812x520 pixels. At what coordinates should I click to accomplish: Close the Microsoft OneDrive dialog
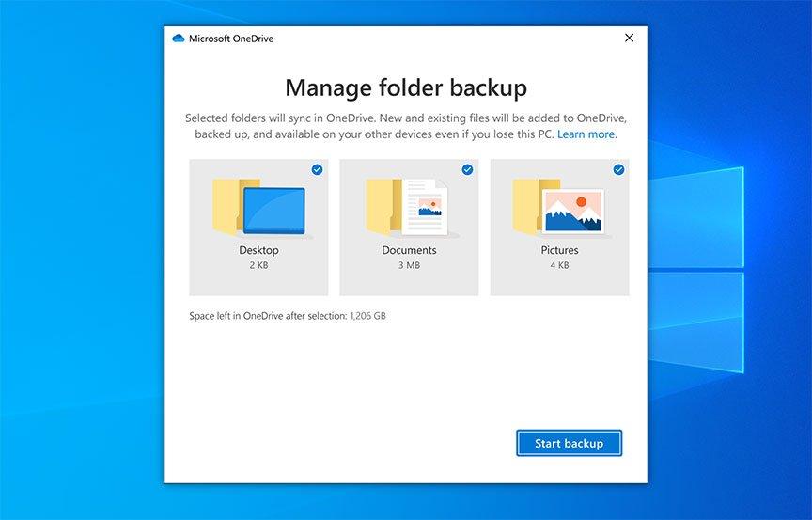click(629, 38)
